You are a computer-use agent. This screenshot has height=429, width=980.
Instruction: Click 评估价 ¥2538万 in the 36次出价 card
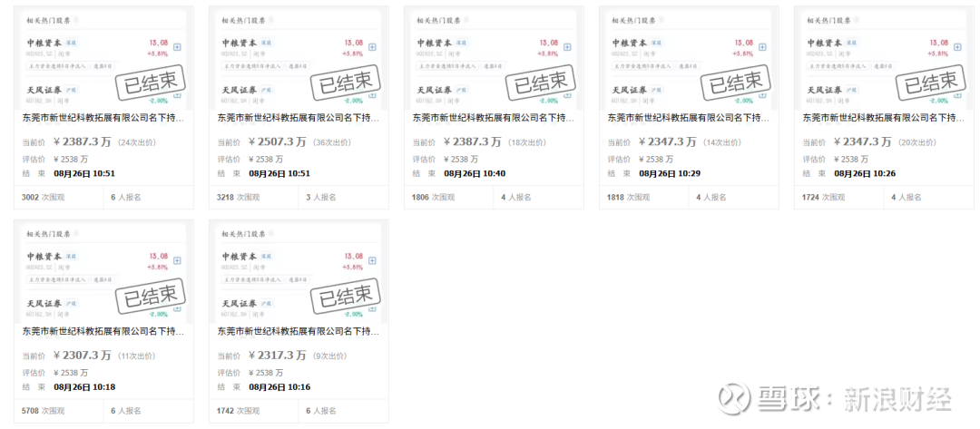[x=250, y=160]
